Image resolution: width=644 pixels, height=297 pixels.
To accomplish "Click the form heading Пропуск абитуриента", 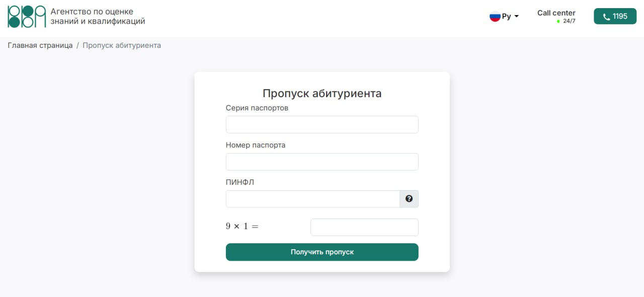I will click(322, 93).
